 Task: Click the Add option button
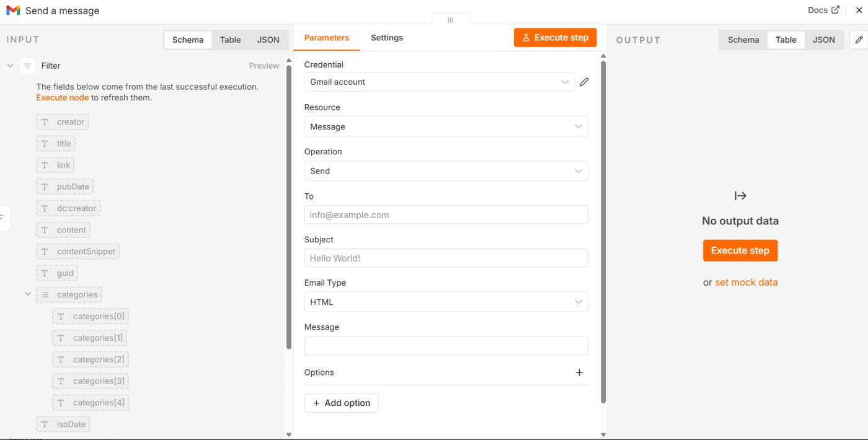click(341, 403)
